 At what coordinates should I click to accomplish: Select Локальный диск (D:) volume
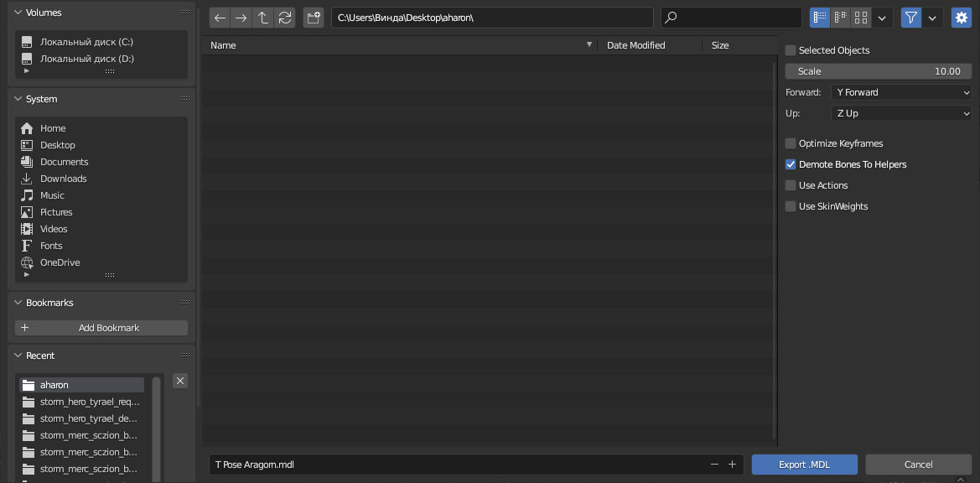click(x=87, y=59)
